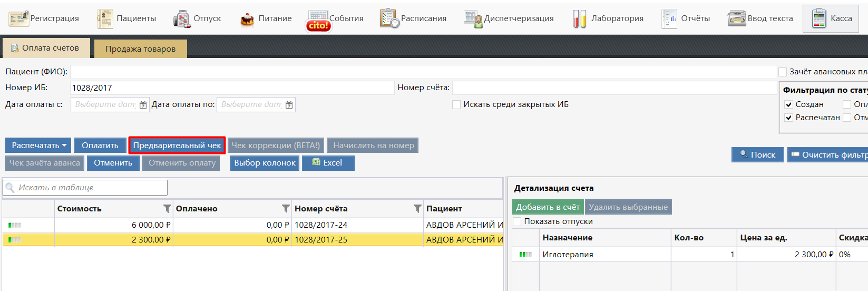The height and width of the screenshot is (291, 868).
Task: Click the Добавить в счёт button
Action: [548, 207]
